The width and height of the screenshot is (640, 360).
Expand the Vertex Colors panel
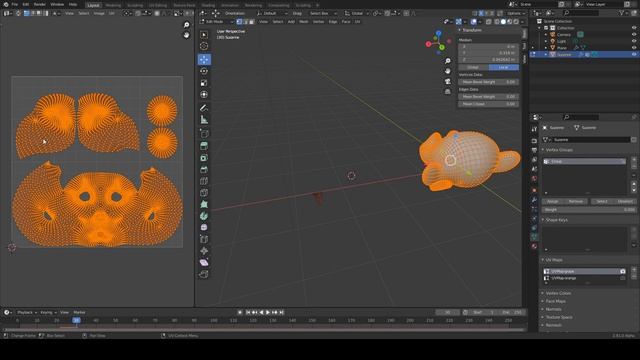(x=557, y=293)
